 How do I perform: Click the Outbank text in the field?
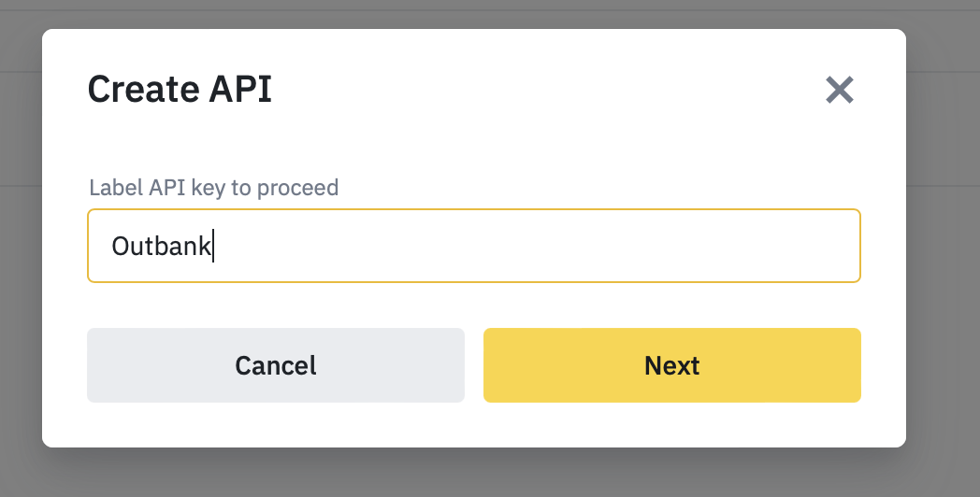click(x=161, y=246)
